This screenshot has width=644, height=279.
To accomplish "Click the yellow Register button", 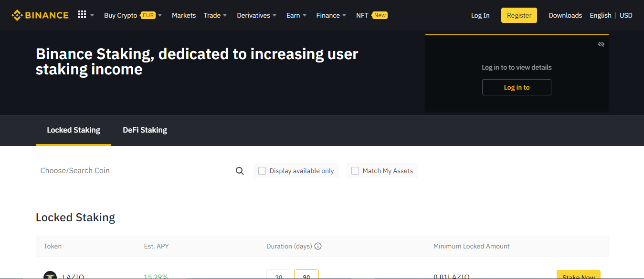I will (x=519, y=15).
